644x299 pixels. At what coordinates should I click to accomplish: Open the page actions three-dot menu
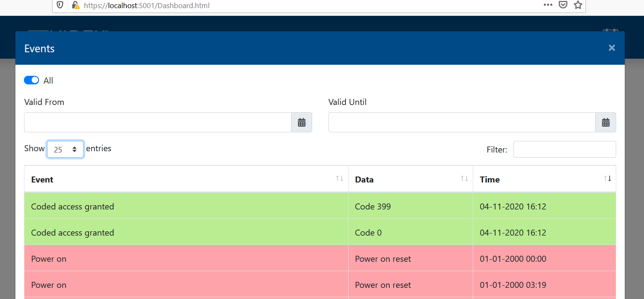pos(548,5)
